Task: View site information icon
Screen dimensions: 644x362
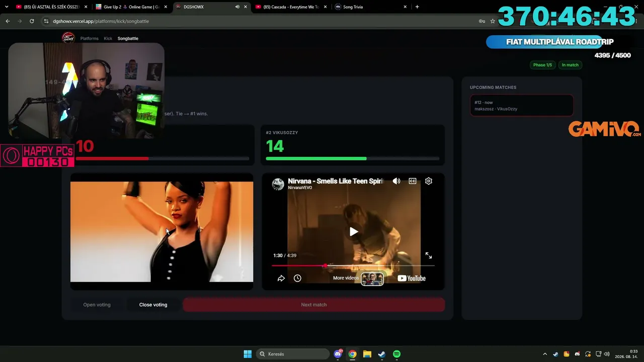Action: (46, 21)
